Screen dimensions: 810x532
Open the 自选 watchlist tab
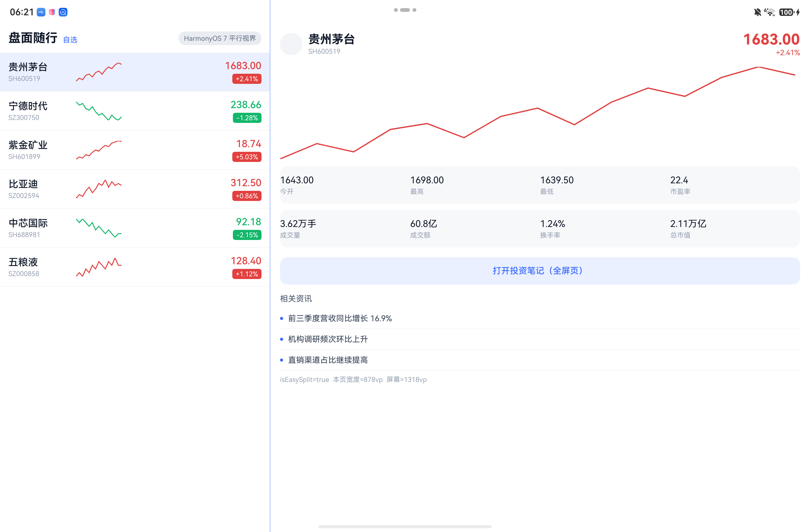click(71, 39)
